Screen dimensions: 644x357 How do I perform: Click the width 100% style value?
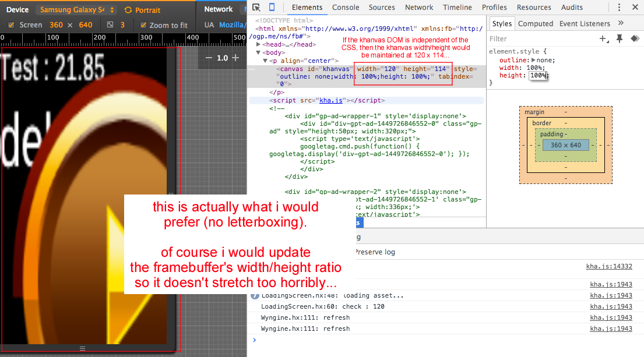click(x=536, y=68)
